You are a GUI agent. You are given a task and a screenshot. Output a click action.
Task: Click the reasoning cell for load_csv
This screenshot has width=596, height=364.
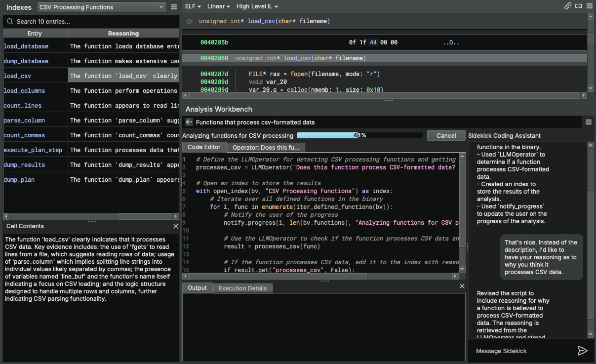click(x=123, y=76)
